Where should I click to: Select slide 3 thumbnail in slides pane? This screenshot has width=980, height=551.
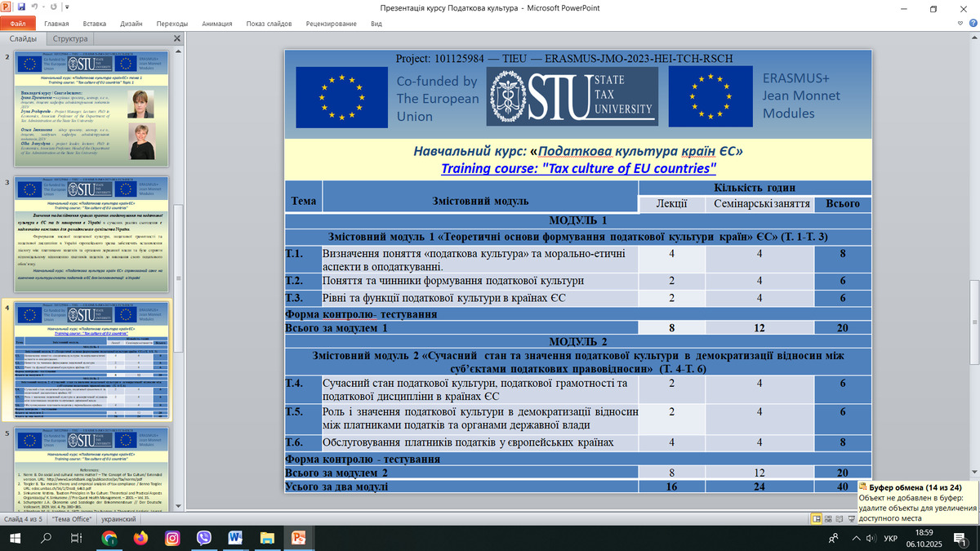(x=96, y=235)
